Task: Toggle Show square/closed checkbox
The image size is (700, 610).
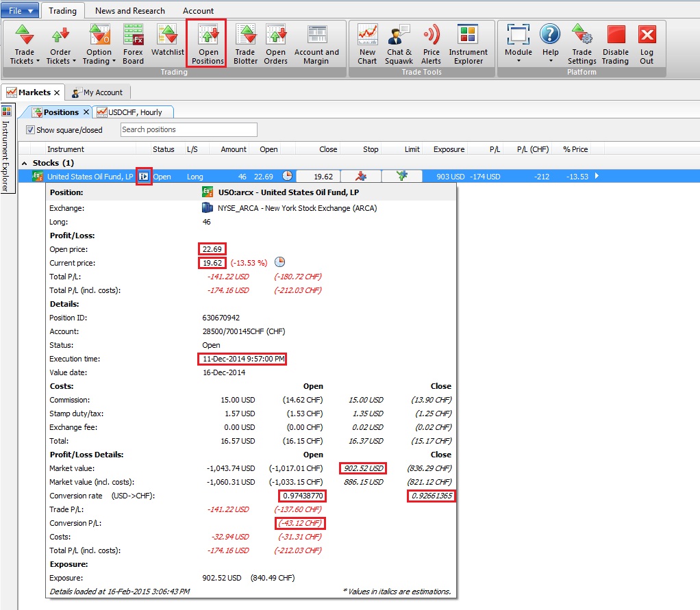Action: pos(30,130)
